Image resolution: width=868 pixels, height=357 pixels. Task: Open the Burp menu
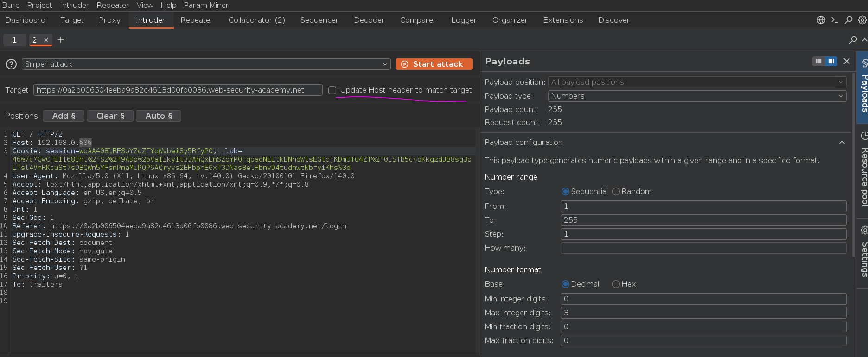pos(11,5)
